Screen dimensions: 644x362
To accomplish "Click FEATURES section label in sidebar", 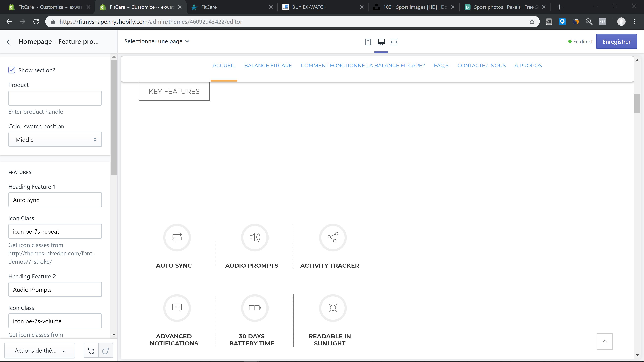I will click(x=20, y=172).
